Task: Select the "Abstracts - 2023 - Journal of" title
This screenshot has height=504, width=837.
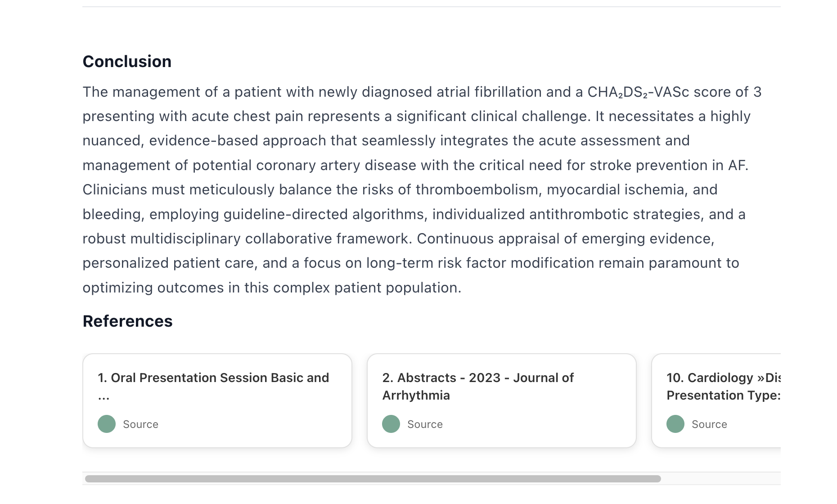Action: [x=478, y=378]
